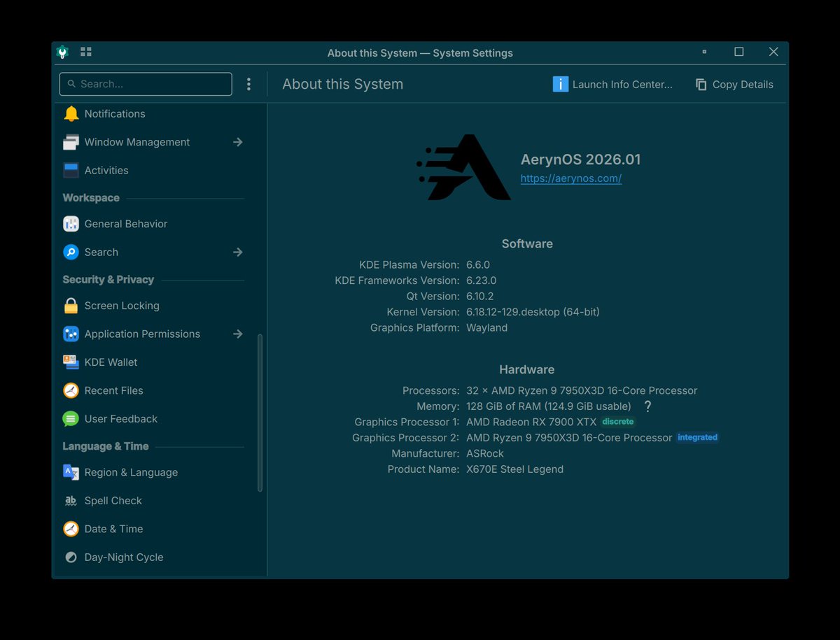Screen dimensions: 840x640
Task: Click the AerynOS 2026.01 title text
Action: [x=581, y=159]
